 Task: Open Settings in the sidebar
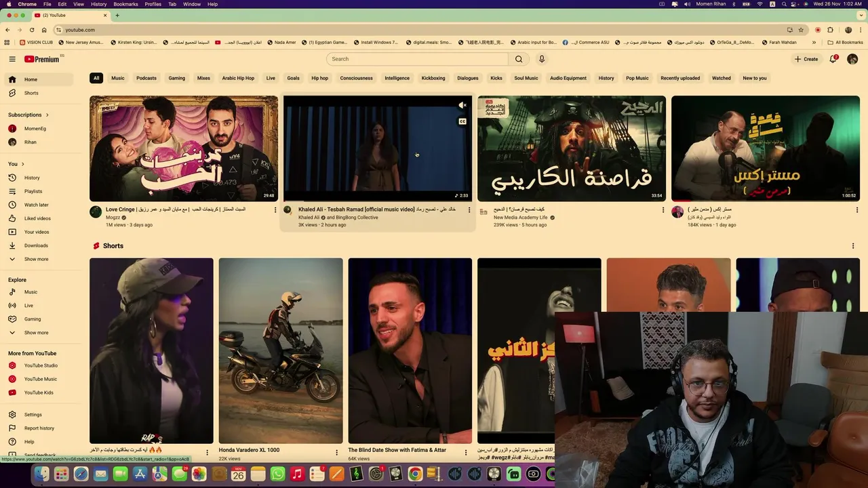coord(39,415)
